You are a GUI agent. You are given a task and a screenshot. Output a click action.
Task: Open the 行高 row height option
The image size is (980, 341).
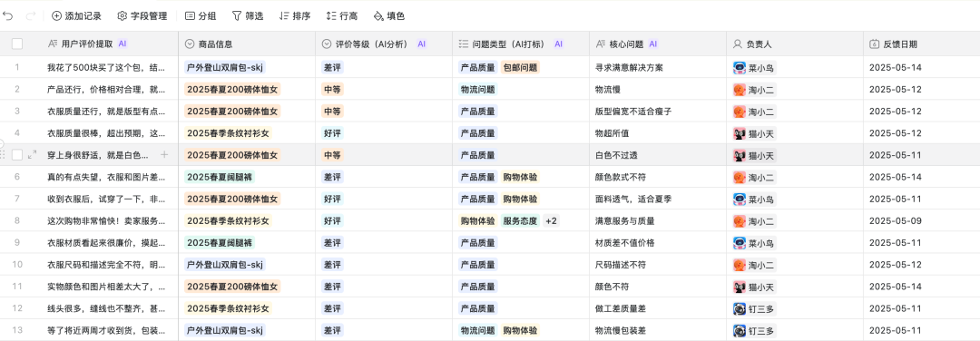point(342,15)
